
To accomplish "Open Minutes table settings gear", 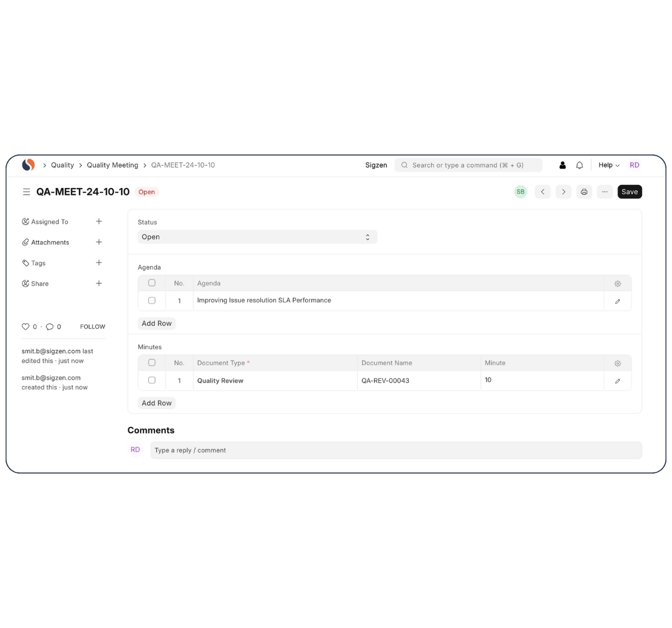I will tap(618, 363).
